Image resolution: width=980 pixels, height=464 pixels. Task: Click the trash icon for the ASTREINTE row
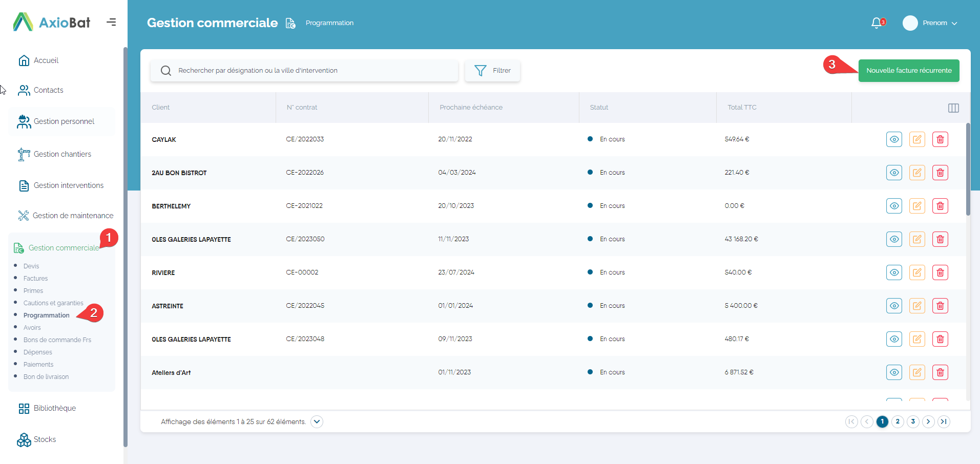[x=940, y=306]
